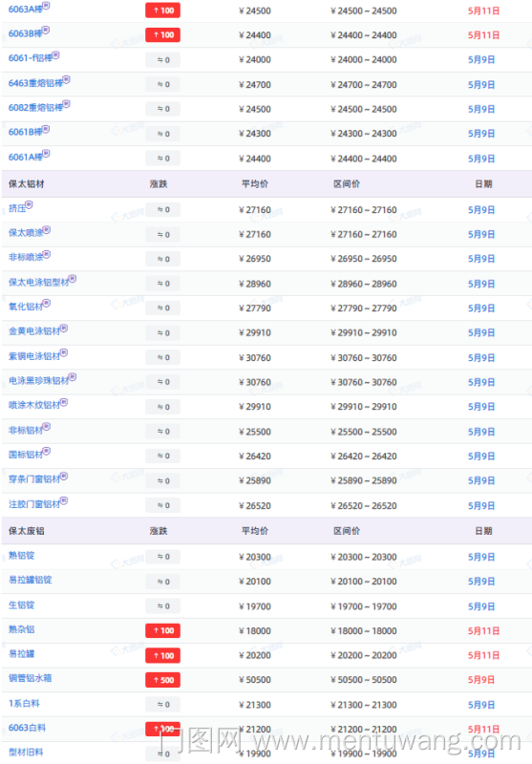Screen dimensions: 532x764
Task: Click the red ↑100 badge for 熟杂铝
Action: click(x=162, y=630)
